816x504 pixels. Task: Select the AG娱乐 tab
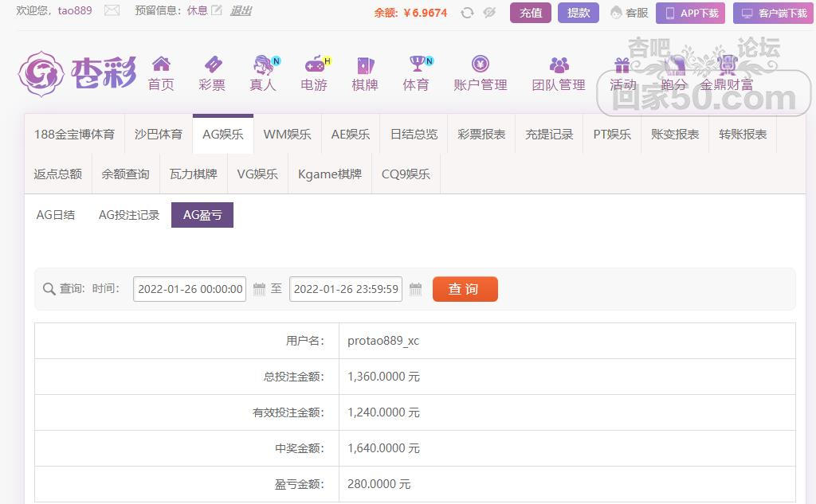[x=223, y=135]
